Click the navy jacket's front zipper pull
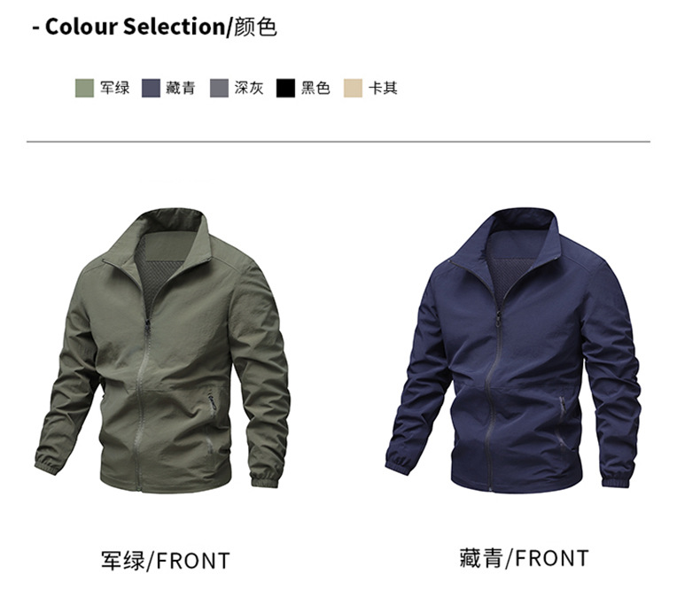 497,318
